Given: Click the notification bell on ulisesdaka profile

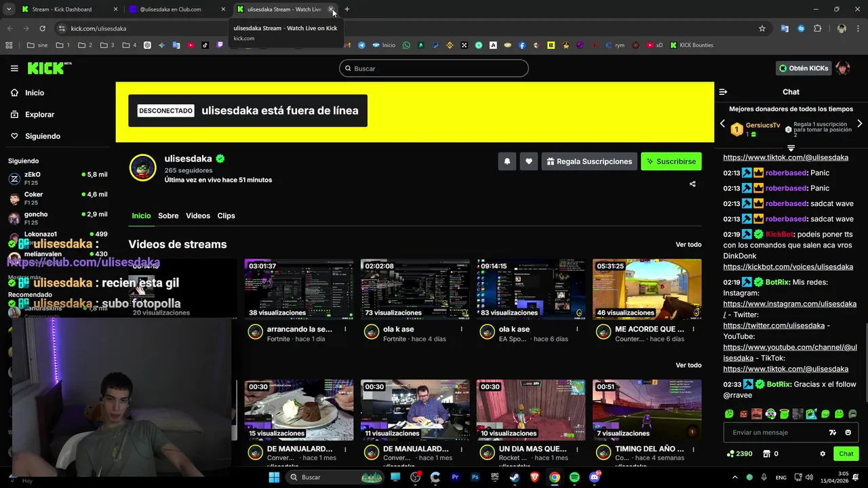Looking at the screenshot, I should (x=507, y=161).
